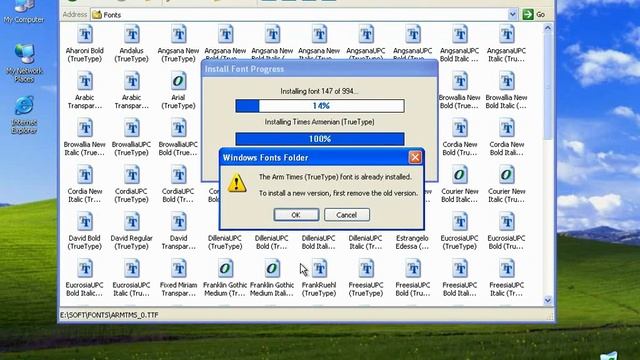Click the 'Installing Times Armenian (TrueType)' text
Screen dimensions: 640x360
click(320, 122)
